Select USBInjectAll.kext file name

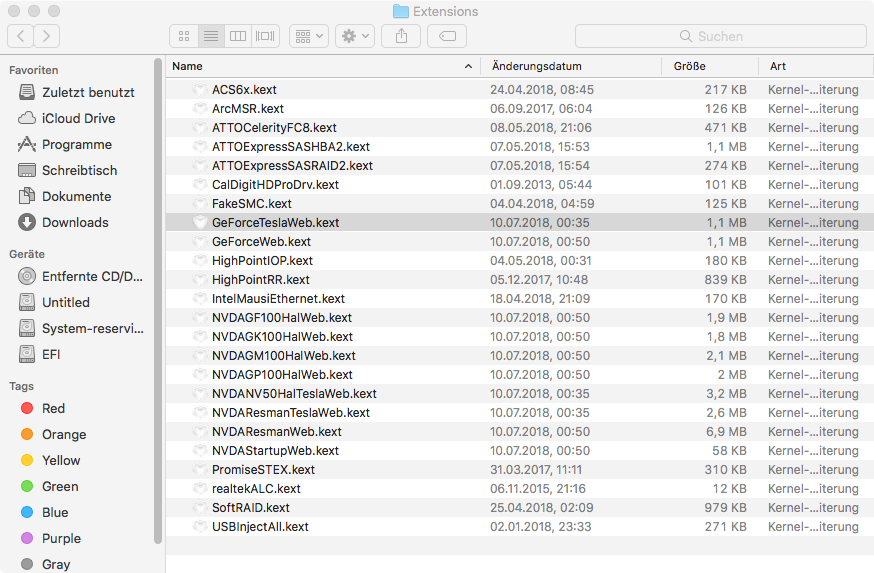tap(260, 526)
